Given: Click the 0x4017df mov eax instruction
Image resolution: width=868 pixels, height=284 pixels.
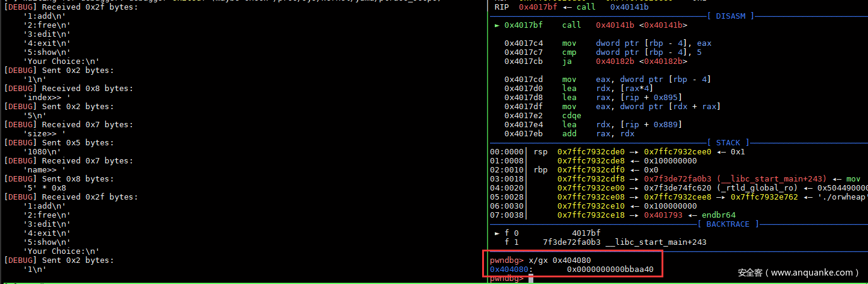Looking at the screenshot, I should coord(613,106).
